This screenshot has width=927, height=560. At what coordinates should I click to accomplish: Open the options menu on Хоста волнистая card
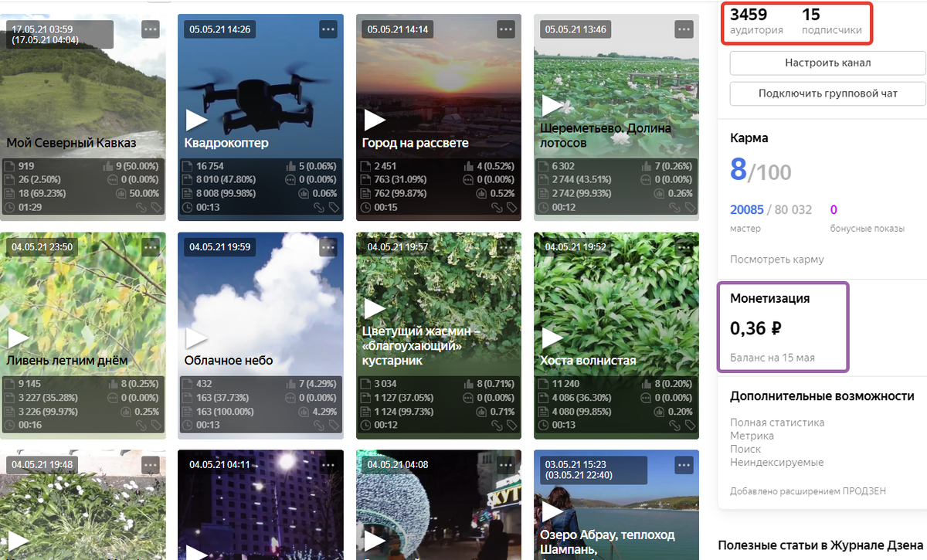684,247
